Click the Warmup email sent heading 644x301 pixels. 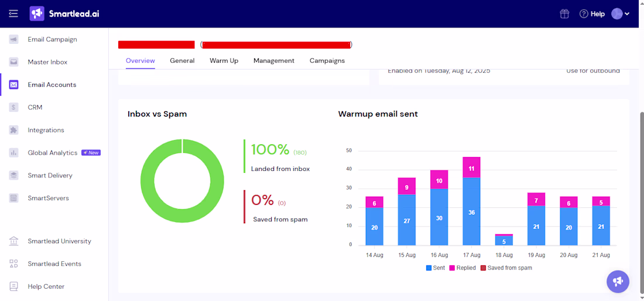coord(378,114)
